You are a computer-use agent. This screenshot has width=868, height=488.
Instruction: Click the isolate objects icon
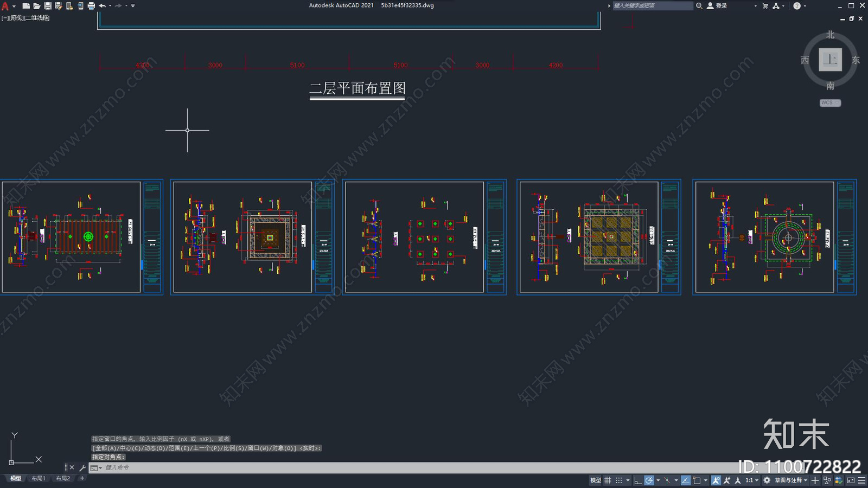[827, 480]
